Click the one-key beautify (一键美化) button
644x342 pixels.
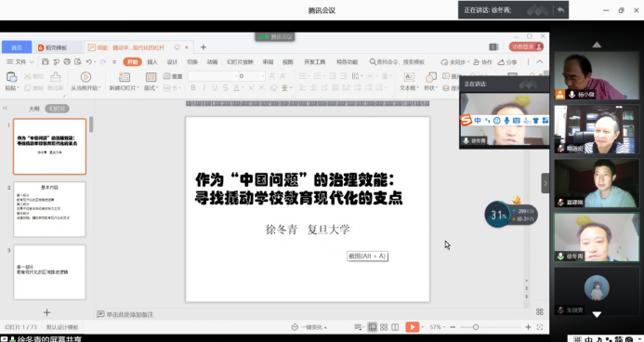click(309, 327)
